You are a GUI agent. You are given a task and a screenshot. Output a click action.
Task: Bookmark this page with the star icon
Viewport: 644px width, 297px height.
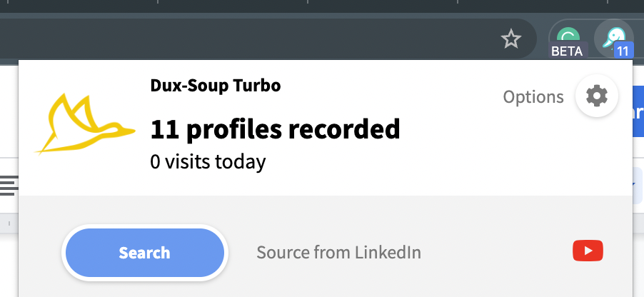(511, 39)
